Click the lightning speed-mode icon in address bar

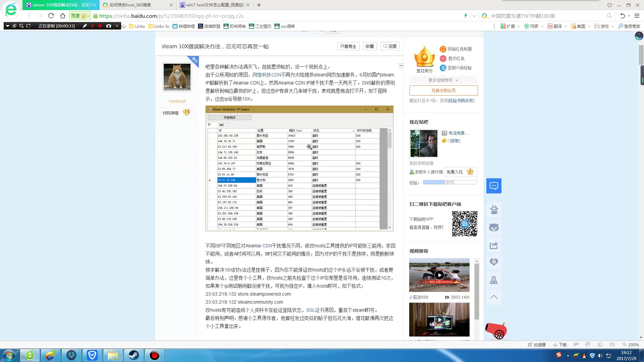coord(466,16)
